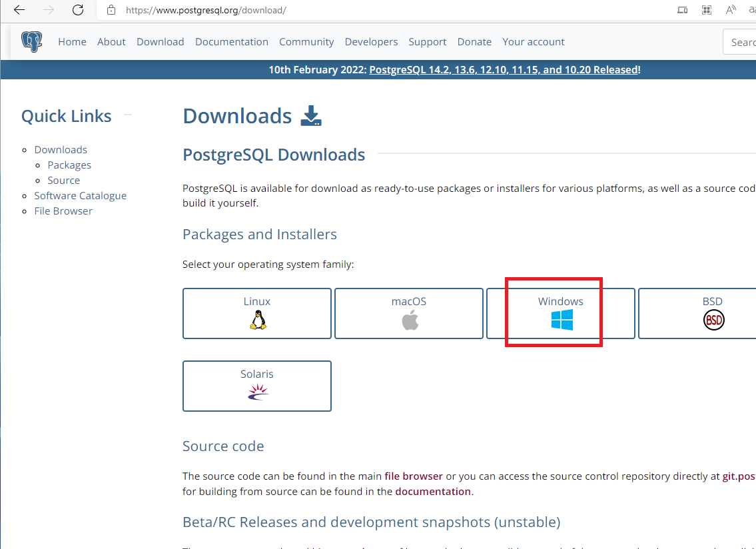Open the Support menu item

point(427,42)
